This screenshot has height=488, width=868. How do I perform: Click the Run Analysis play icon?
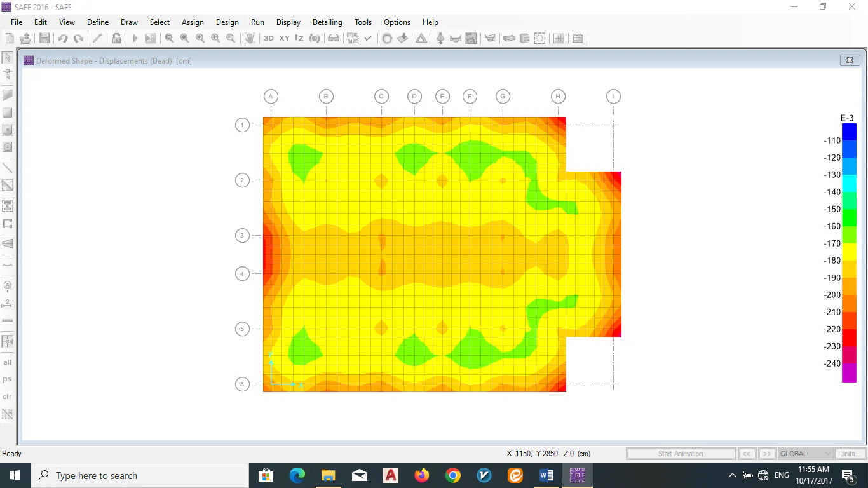point(135,38)
